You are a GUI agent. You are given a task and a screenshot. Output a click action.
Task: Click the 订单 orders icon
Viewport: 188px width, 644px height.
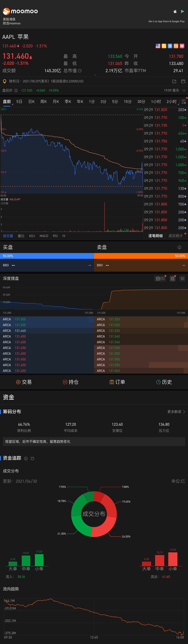coord(112,382)
